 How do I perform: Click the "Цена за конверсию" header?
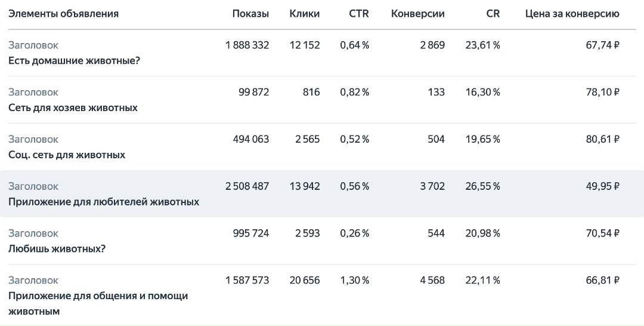click(572, 14)
